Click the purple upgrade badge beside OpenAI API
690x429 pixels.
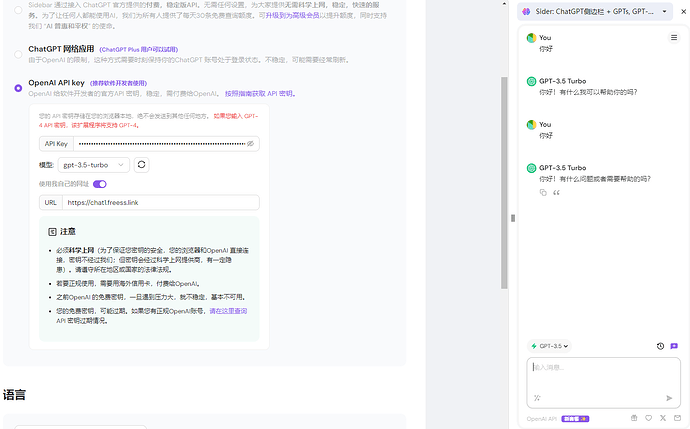point(575,419)
